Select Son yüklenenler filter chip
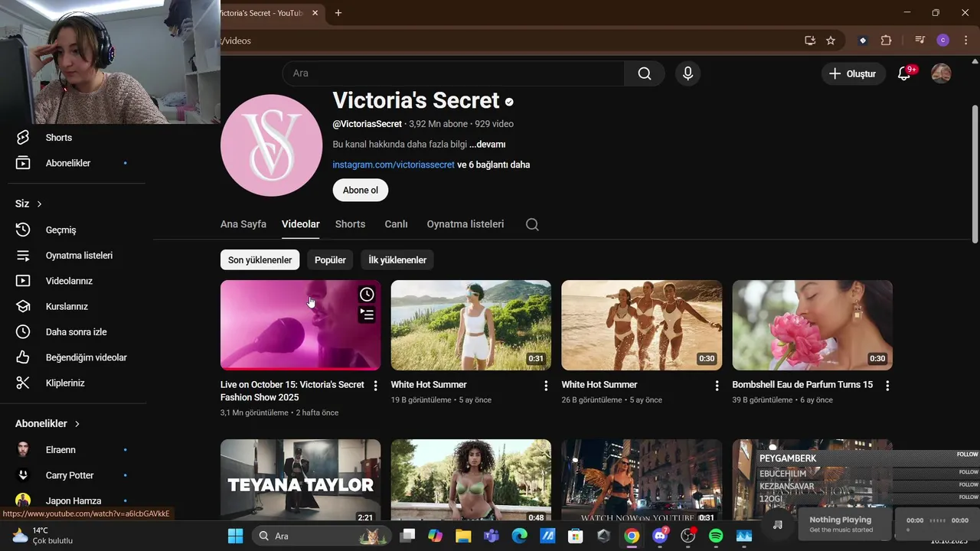980x551 pixels. coord(260,260)
